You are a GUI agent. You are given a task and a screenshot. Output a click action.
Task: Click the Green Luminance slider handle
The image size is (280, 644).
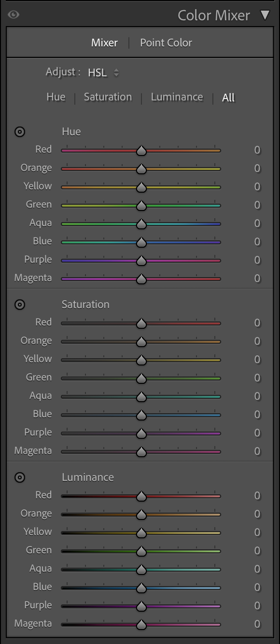tap(140, 550)
